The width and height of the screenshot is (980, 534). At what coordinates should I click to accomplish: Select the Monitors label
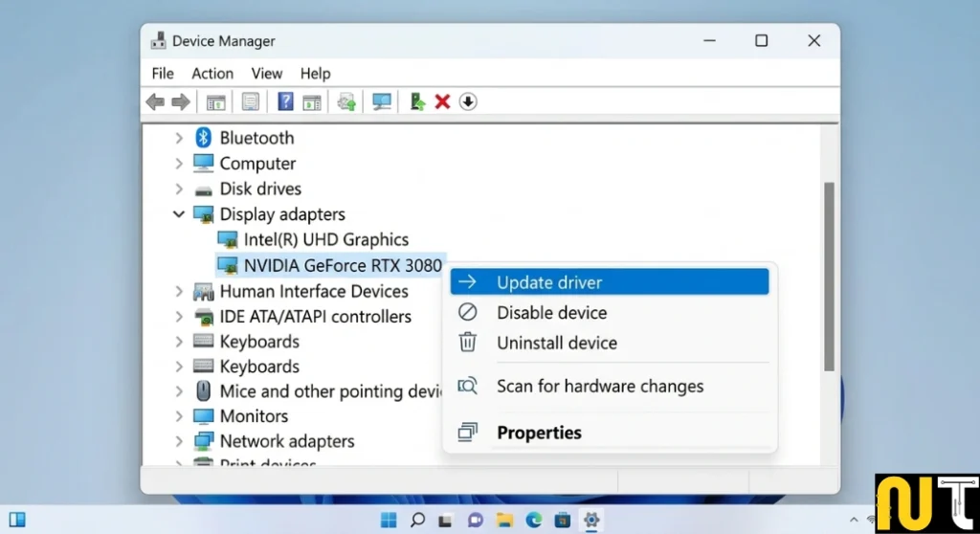[254, 416]
